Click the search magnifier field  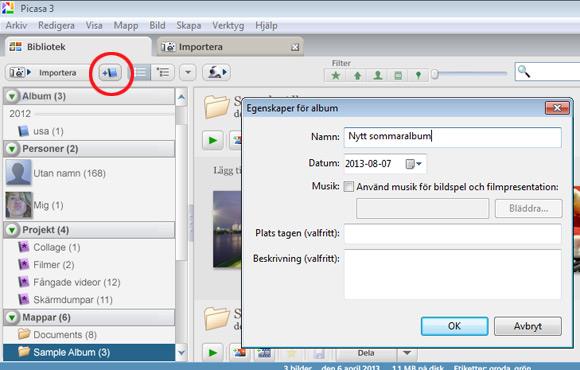[547, 72]
